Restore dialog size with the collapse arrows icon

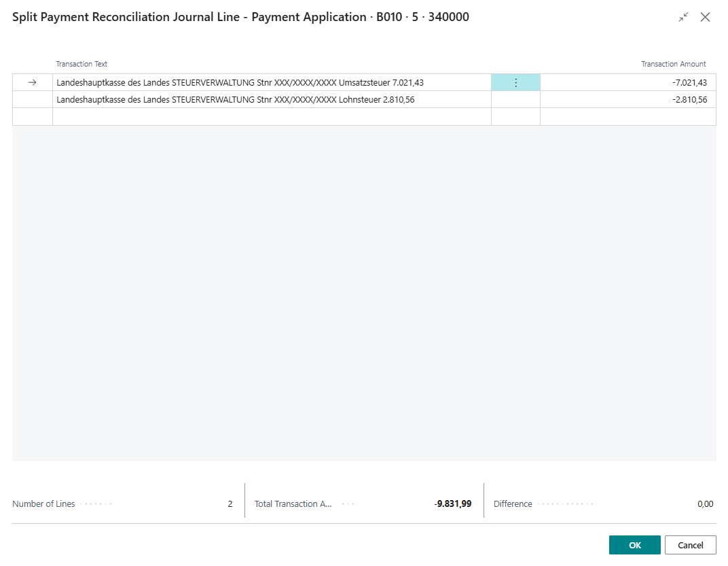(683, 17)
